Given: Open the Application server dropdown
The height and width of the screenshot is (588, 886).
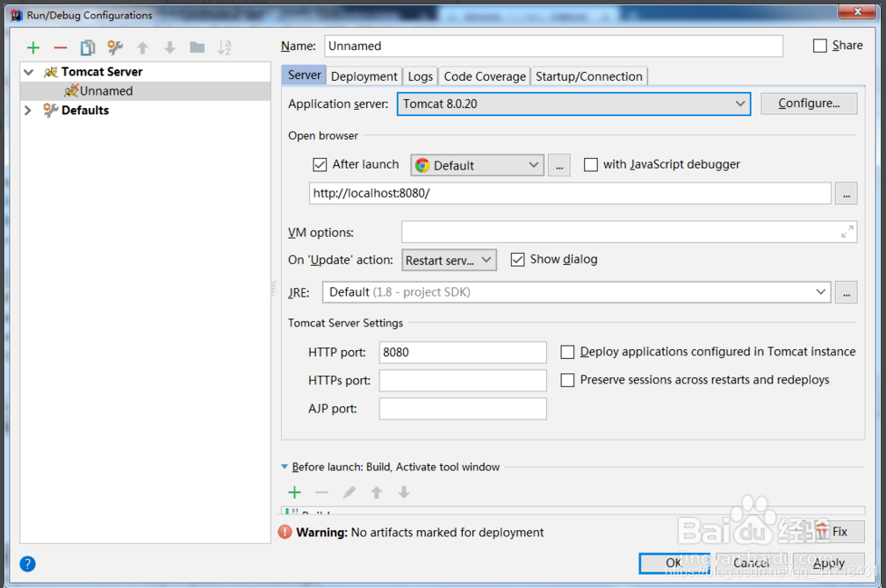Looking at the screenshot, I should point(573,104).
